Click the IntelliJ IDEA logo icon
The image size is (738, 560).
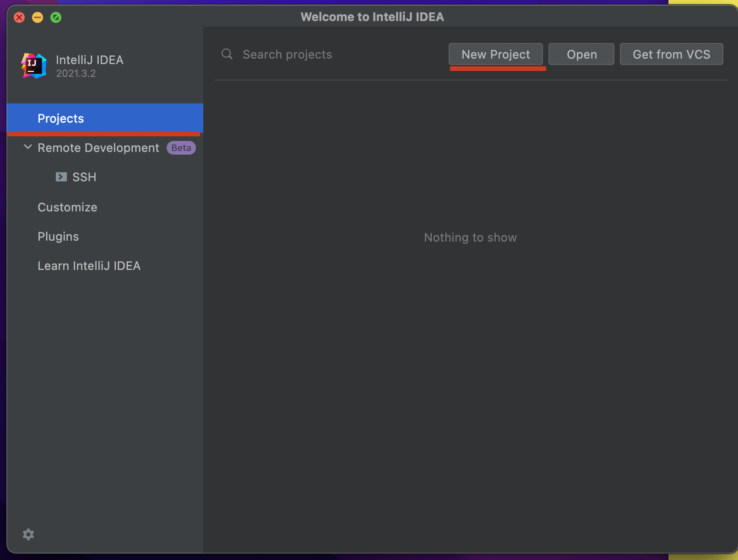point(34,66)
